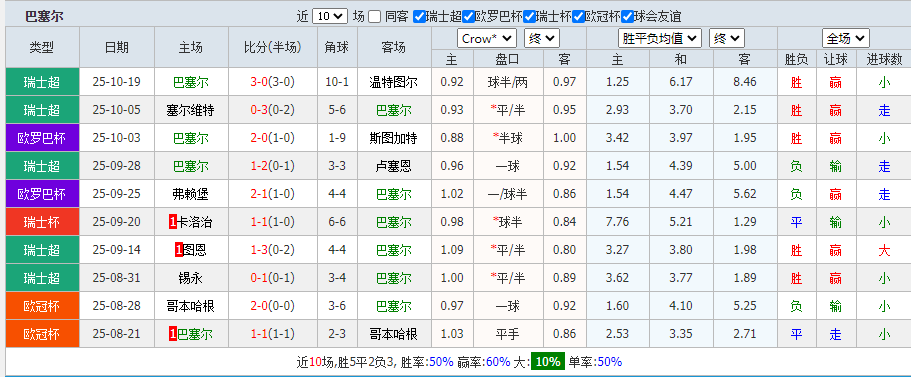Open the 终 dropdown beside 胜平负均值
The width and height of the screenshot is (911, 377).
tap(726, 38)
